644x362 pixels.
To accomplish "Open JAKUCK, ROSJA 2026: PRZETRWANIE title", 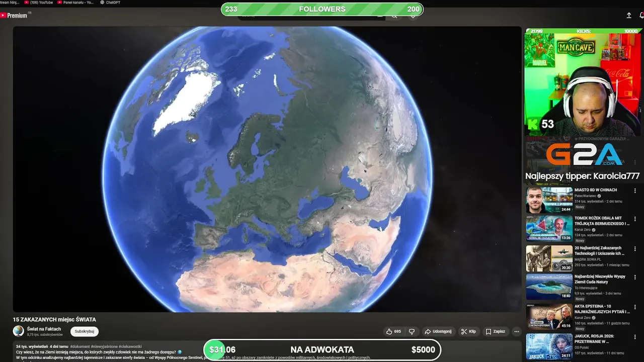I will 594,339.
